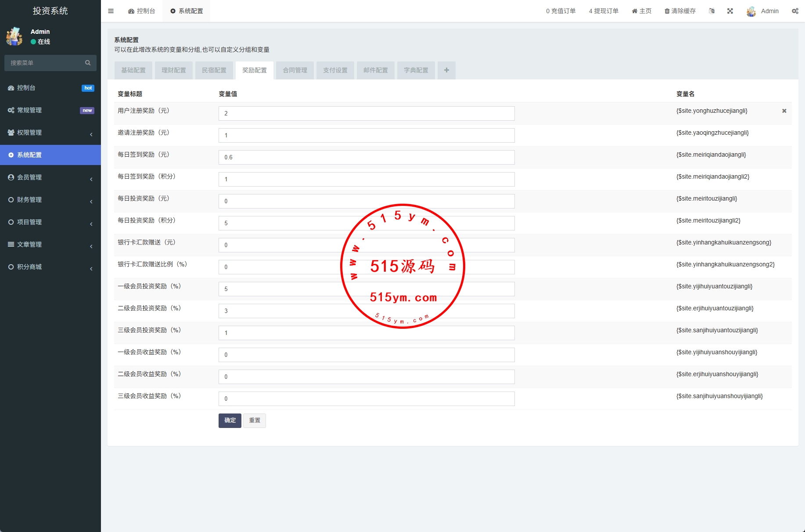Switch to the 支付设置 tab
The image size is (805, 532).
tap(335, 70)
